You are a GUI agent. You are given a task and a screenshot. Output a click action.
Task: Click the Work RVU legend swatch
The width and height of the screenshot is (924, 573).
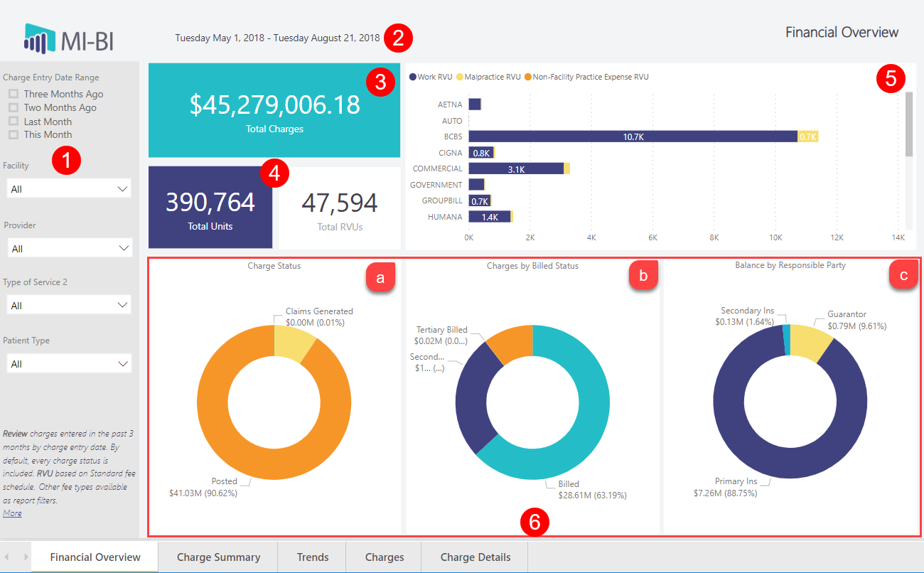click(x=413, y=77)
